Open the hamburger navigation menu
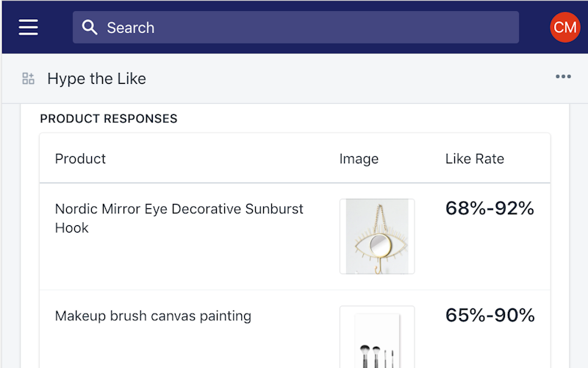588x368 pixels. [x=29, y=27]
